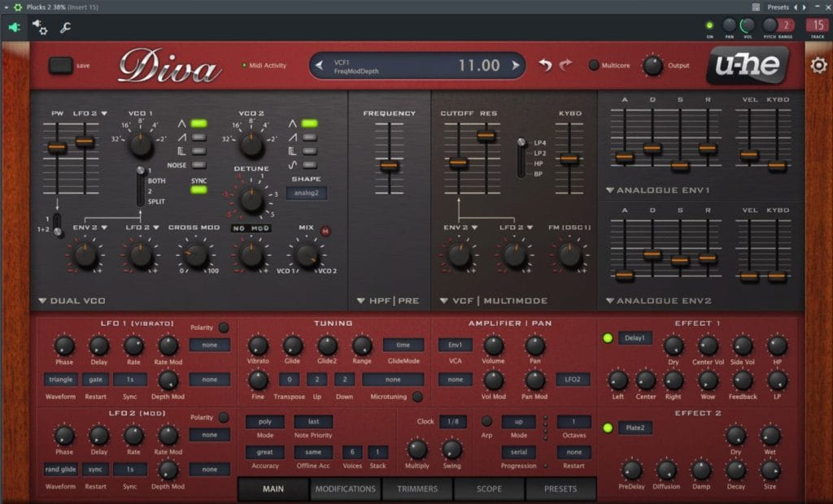This screenshot has height=504, width=833.
Task: Expand the Dual VCO module menu
Action: (42, 301)
